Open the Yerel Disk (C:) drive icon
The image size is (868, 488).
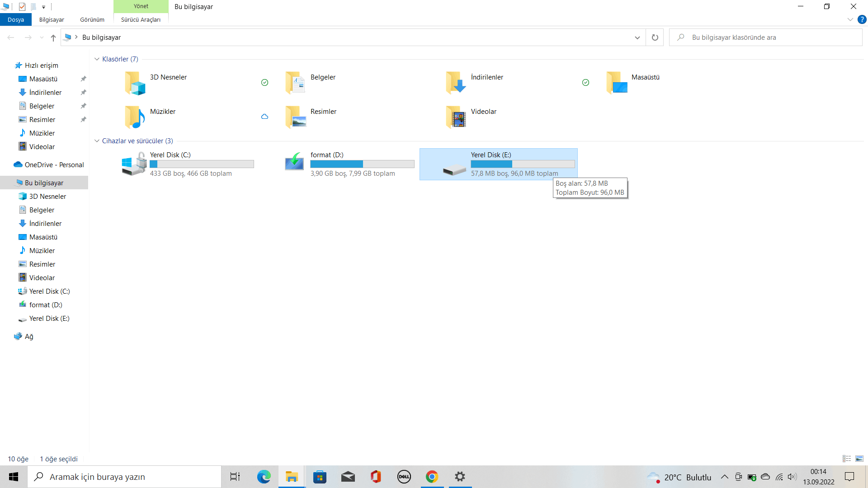[134, 164]
